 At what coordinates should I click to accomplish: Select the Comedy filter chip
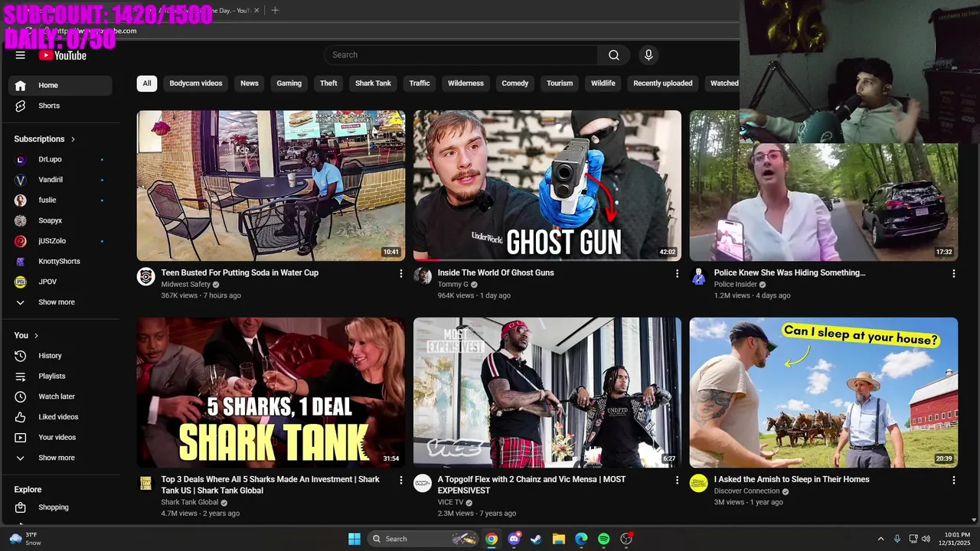[x=514, y=83]
